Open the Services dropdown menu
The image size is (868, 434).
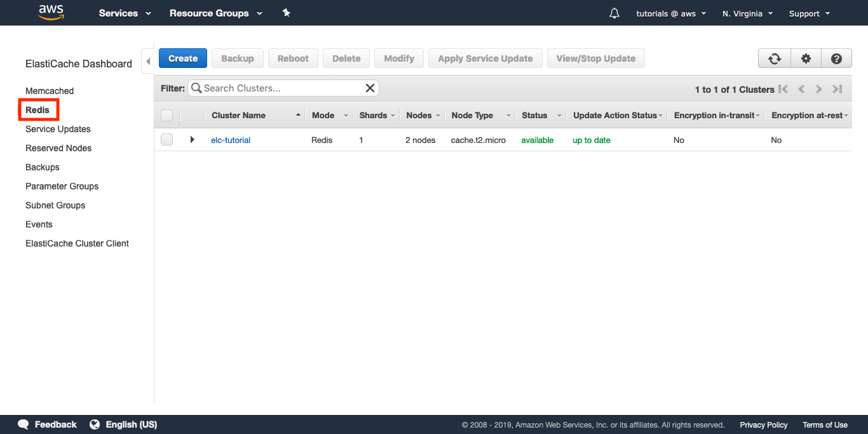pyautogui.click(x=125, y=13)
